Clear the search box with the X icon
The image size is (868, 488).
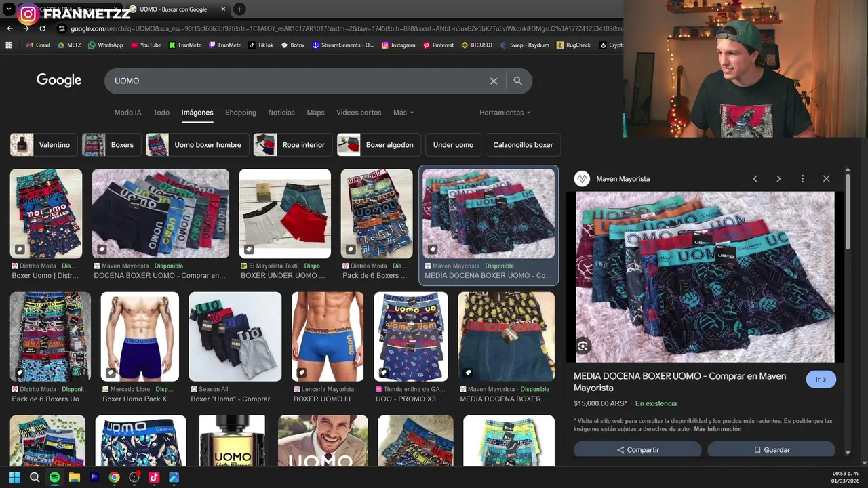pyautogui.click(x=494, y=81)
